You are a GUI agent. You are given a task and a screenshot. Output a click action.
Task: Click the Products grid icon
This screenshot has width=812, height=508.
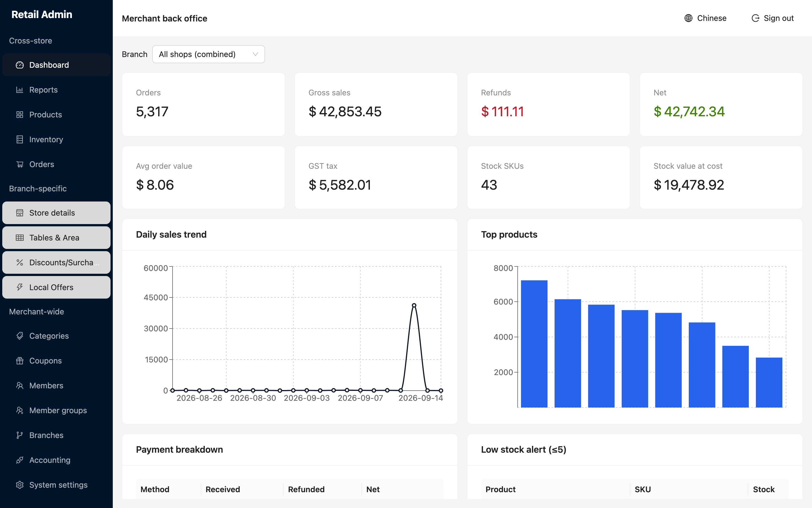coord(20,115)
